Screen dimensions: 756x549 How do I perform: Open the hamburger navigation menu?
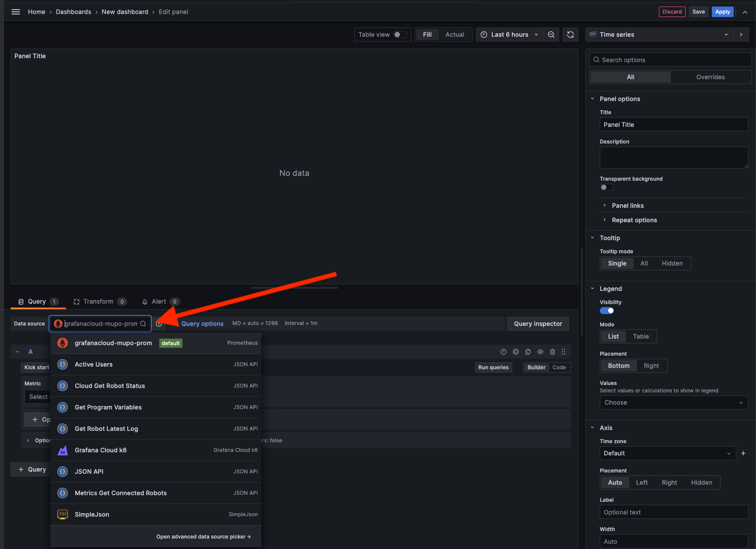(x=16, y=12)
